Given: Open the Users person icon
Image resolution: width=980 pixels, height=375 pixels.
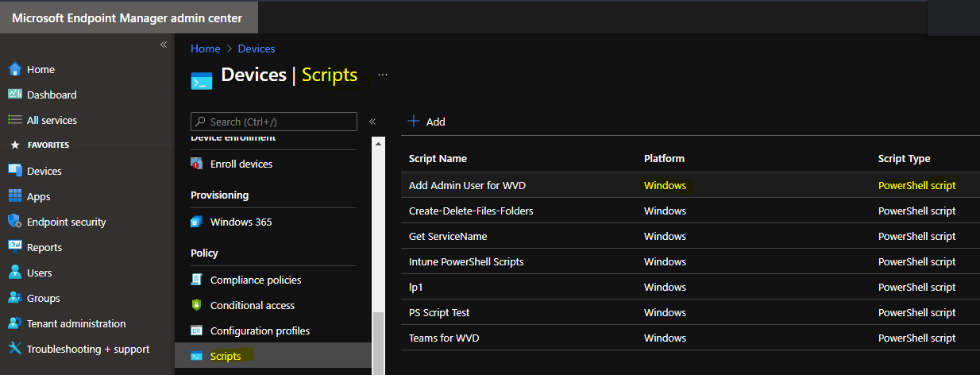Looking at the screenshot, I should pyautogui.click(x=14, y=273).
